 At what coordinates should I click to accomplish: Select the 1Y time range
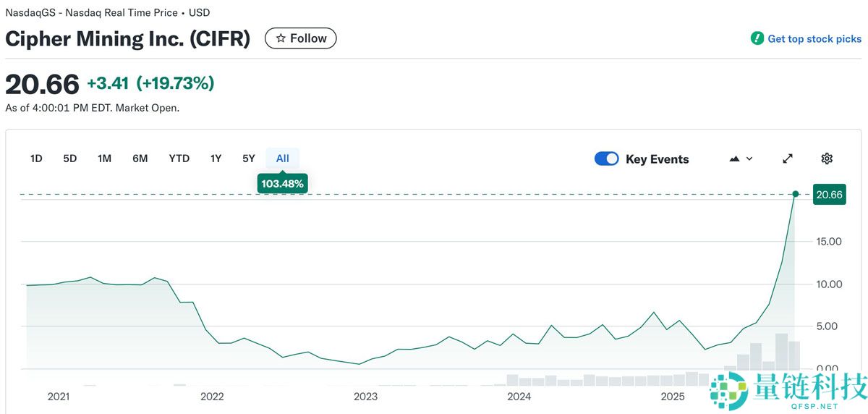[x=216, y=159]
